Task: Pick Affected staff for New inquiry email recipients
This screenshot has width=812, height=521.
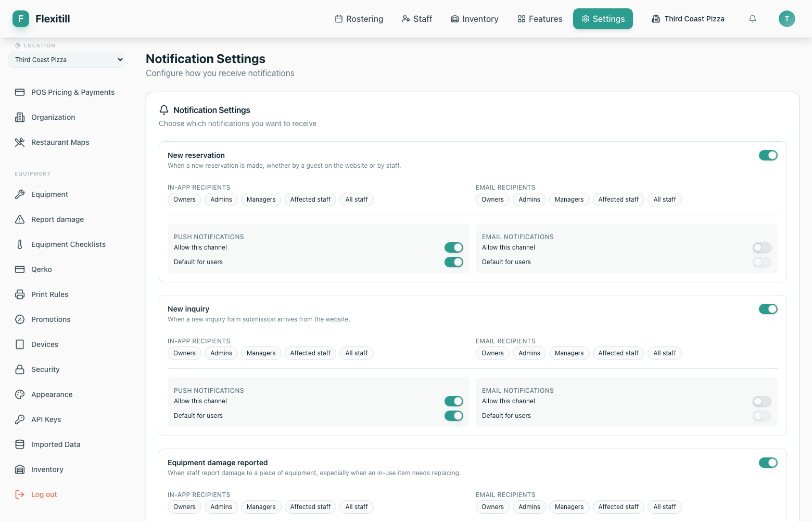Action: coord(618,353)
